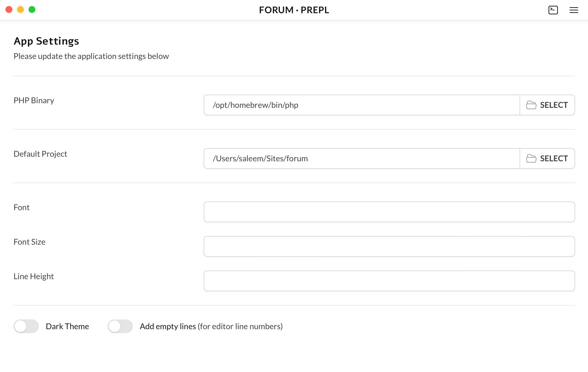Minimize window with the yellow button

click(20, 10)
